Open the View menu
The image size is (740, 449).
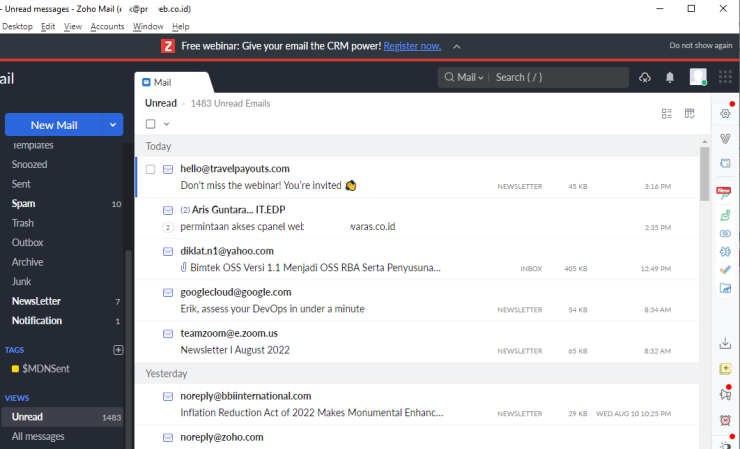(73, 26)
